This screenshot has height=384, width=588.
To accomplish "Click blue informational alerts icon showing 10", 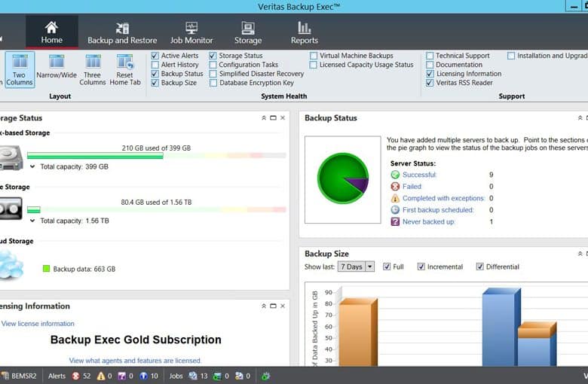I will pyautogui.click(x=144, y=376).
